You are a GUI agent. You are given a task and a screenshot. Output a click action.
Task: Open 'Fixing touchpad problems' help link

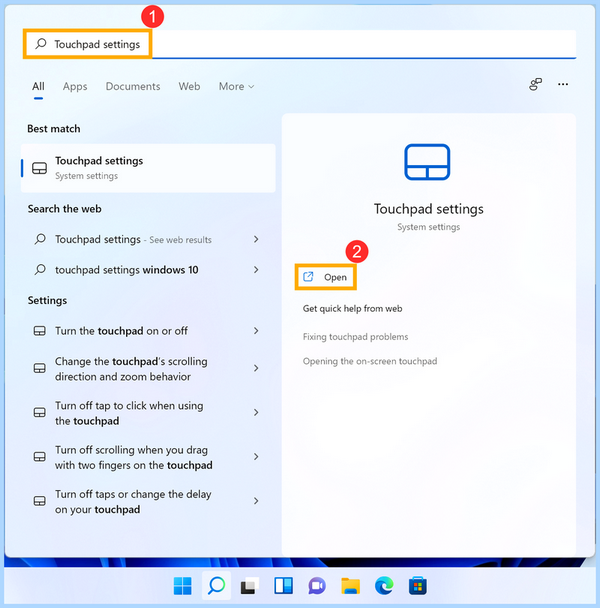pyautogui.click(x=355, y=337)
